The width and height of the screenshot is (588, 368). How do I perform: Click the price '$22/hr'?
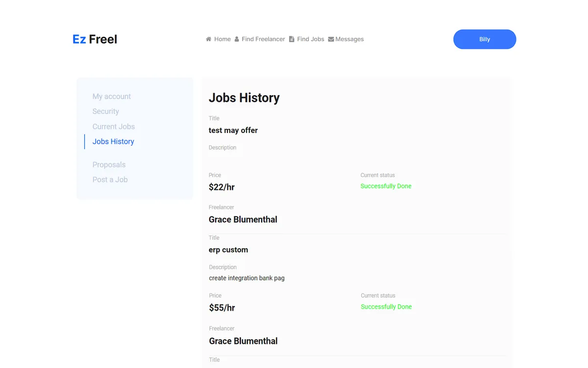(221, 187)
